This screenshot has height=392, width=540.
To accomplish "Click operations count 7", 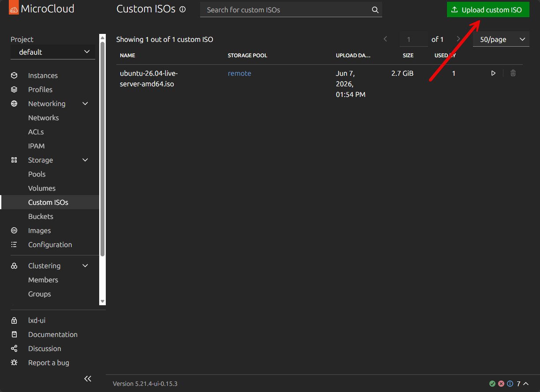I will click(519, 384).
